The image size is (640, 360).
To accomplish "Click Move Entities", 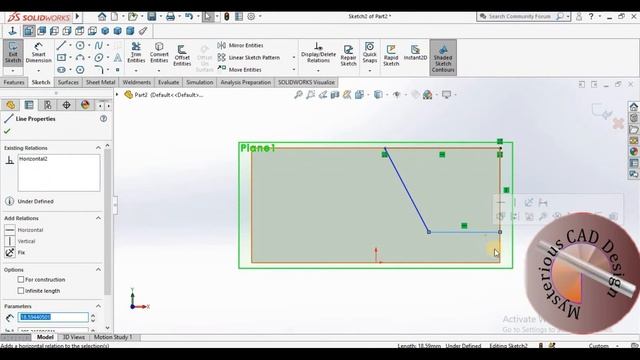I will click(240, 70).
